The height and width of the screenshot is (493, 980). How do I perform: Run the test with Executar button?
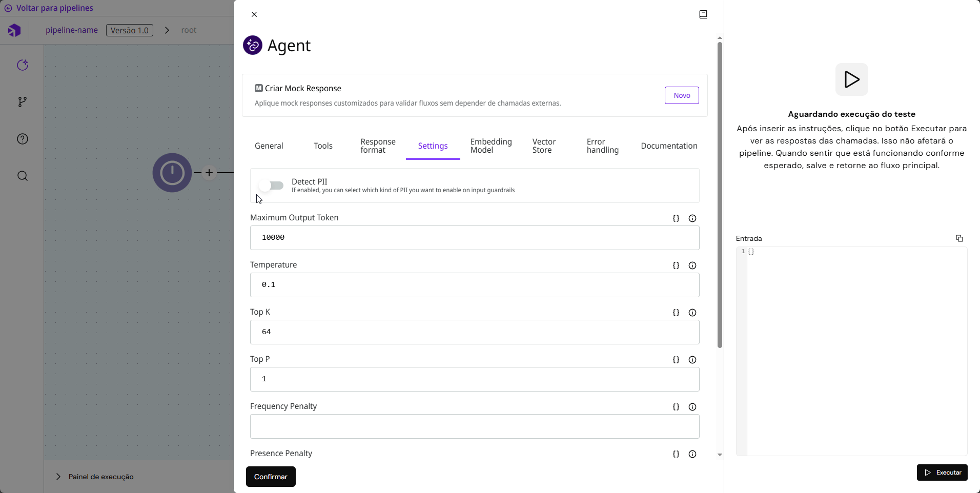click(942, 473)
